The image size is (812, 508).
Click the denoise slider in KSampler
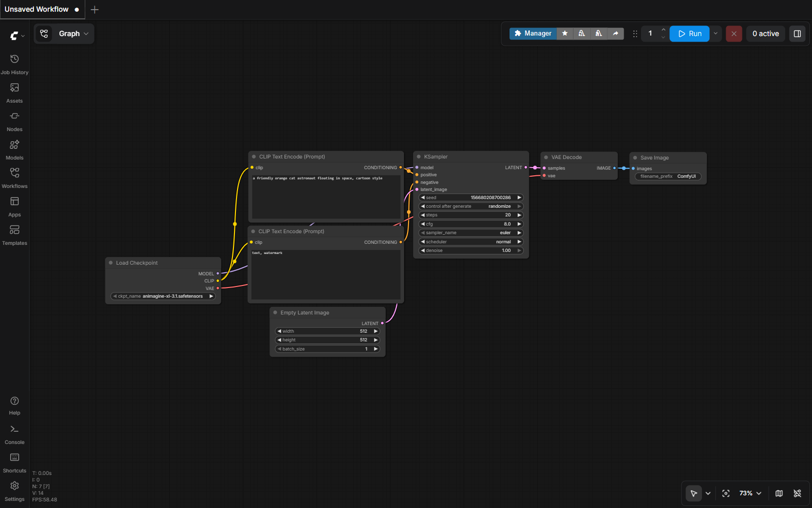click(x=471, y=250)
